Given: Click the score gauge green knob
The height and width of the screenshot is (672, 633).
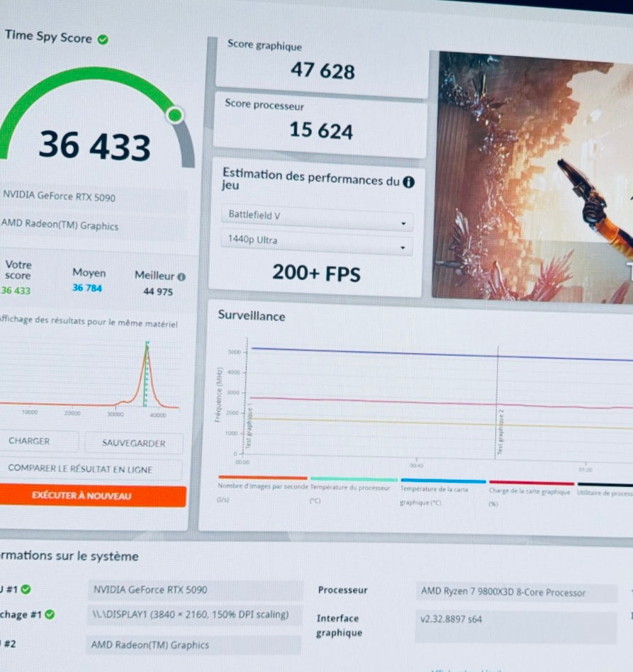Looking at the screenshot, I should (x=175, y=115).
